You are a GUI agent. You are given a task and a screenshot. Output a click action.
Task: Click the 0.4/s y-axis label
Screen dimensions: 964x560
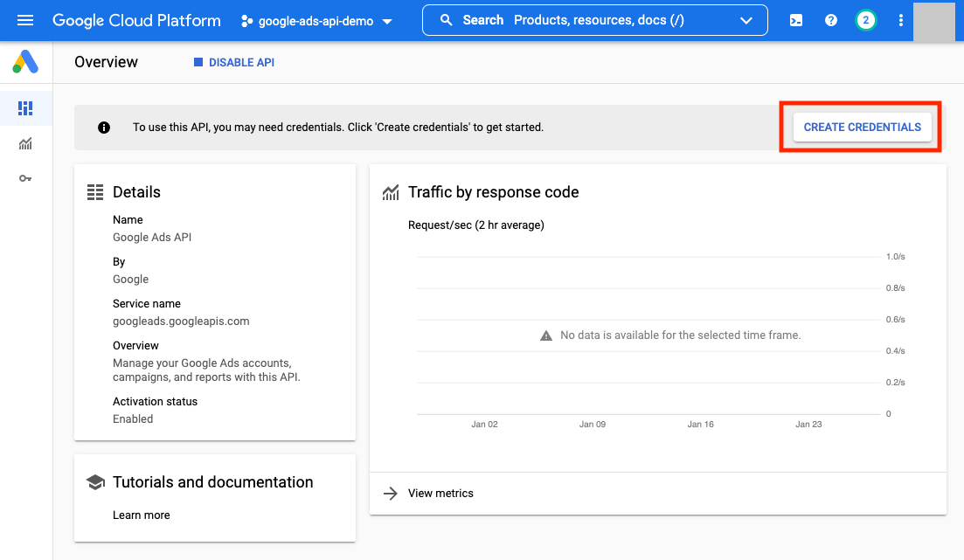click(895, 351)
